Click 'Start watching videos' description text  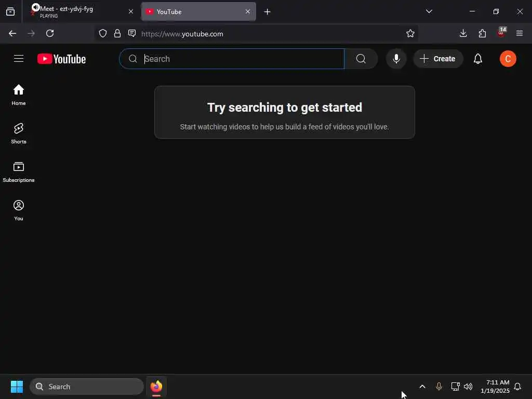pyautogui.click(x=285, y=127)
